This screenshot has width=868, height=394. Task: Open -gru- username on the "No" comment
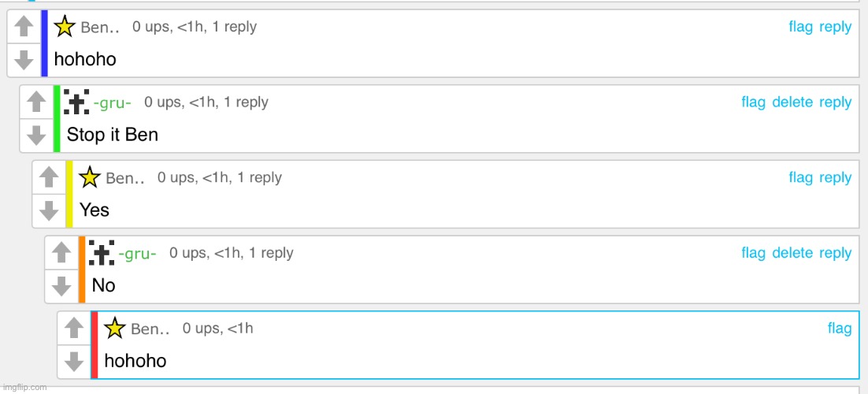click(137, 254)
